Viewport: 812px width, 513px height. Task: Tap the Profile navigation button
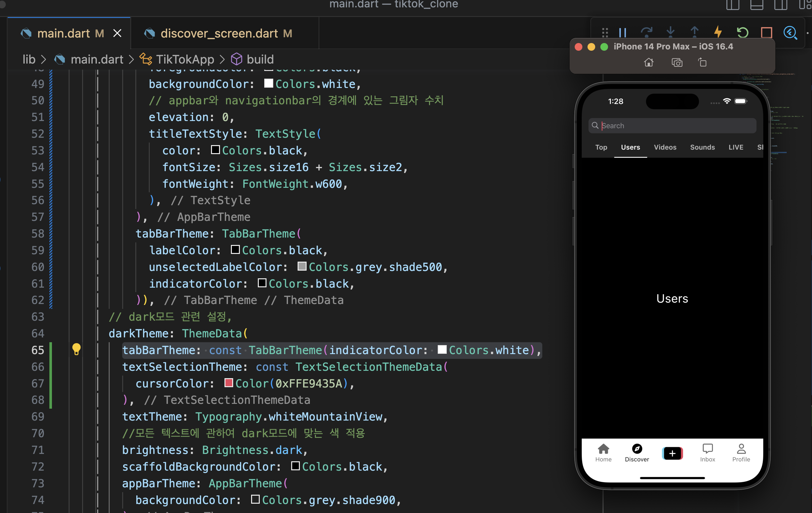point(741,453)
